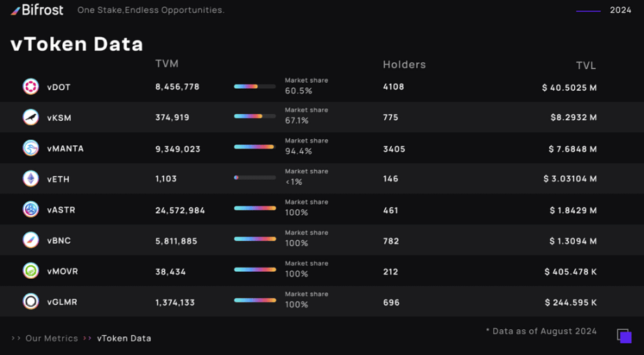Click the TVM column header
644x355 pixels.
167,64
